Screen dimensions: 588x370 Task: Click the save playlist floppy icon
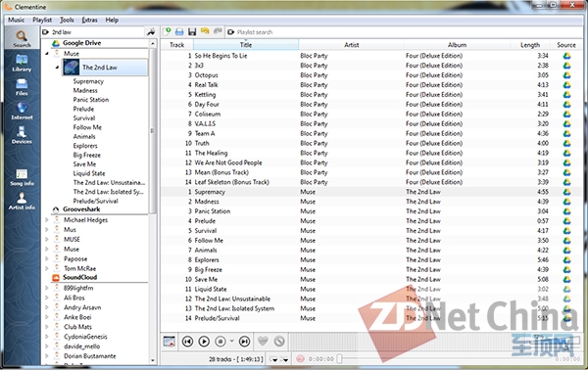(x=192, y=32)
